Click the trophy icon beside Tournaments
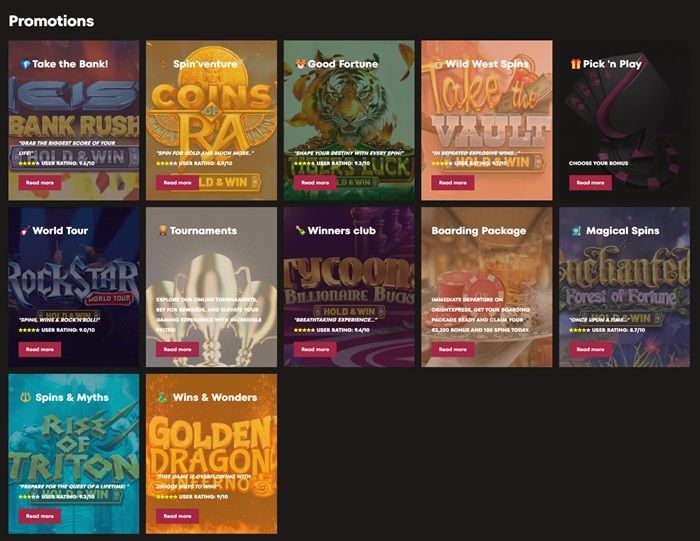This screenshot has width=700, height=541. (163, 230)
